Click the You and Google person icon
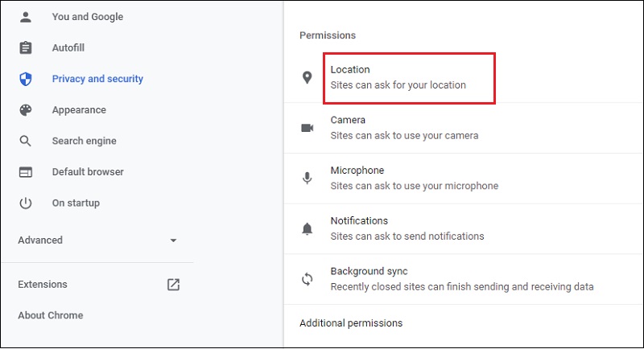The image size is (644, 349). coord(26,17)
